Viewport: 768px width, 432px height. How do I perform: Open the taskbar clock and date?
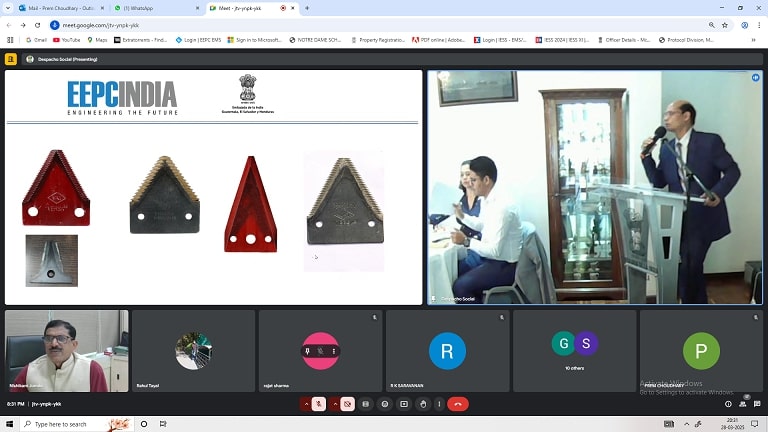732,424
